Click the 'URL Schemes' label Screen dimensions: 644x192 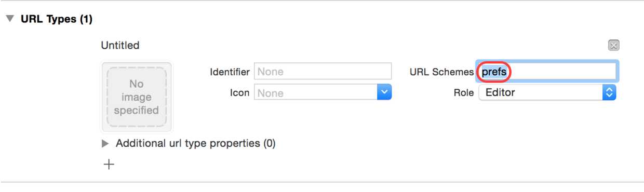(441, 72)
